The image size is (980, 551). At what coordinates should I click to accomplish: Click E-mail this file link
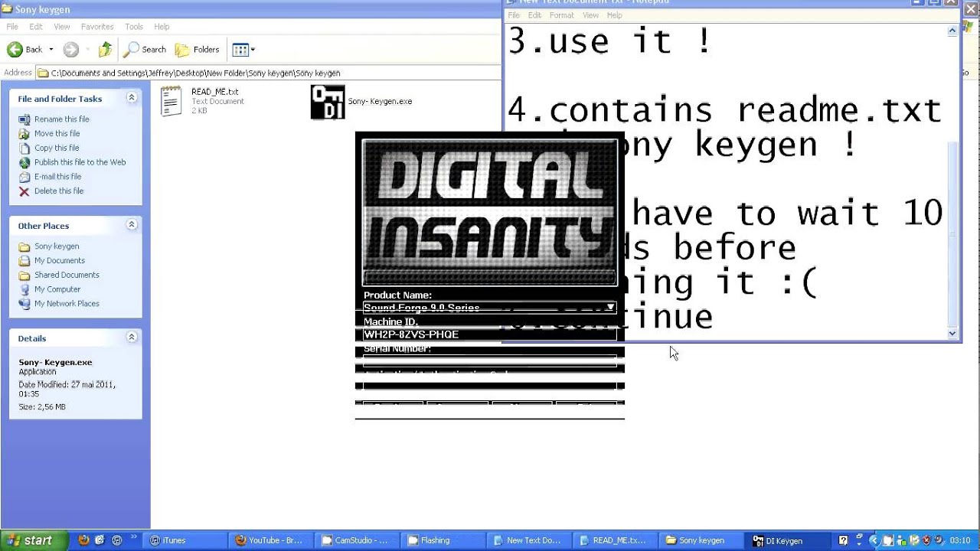tap(57, 177)
